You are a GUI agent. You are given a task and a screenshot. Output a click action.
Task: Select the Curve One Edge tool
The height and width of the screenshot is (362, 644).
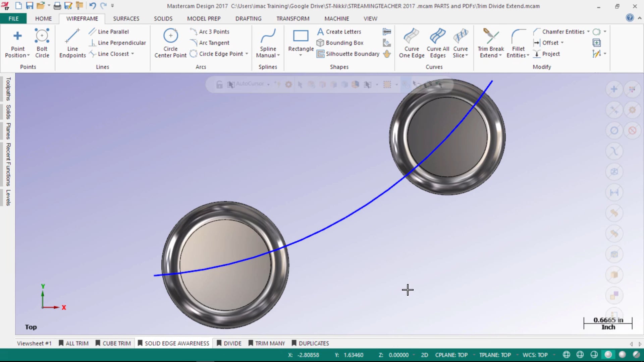coord(411,43)
